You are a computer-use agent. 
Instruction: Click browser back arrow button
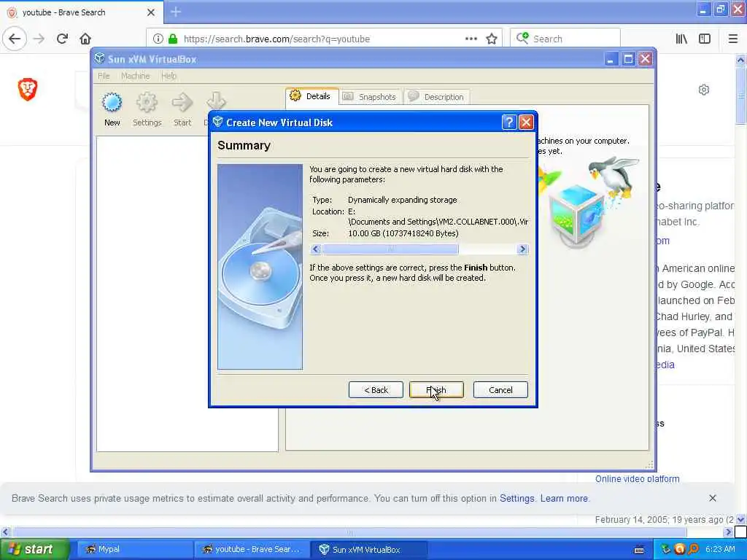15,39
